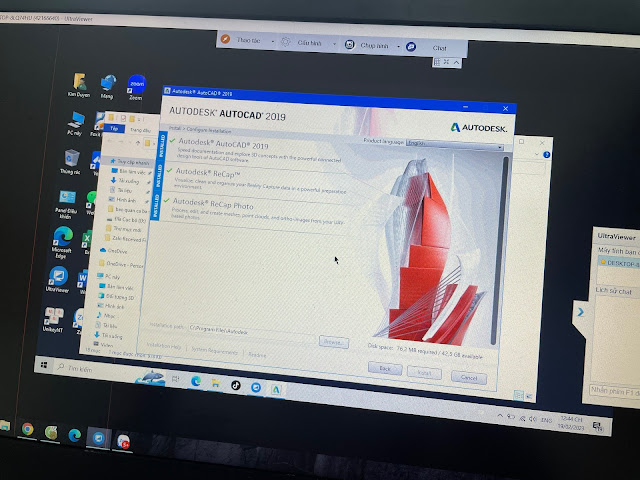Screen dimensions: 640x480
Task: Expand File Explorer ribbon with chevron
Action: 536,154
